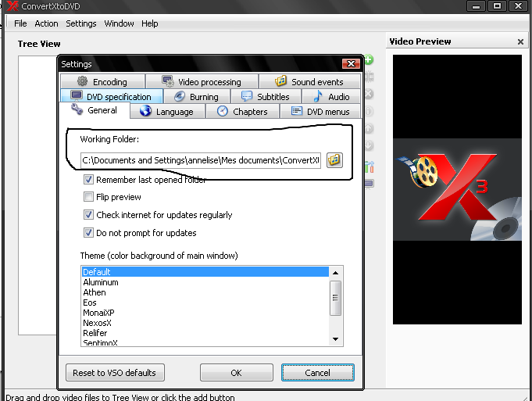Open the Encoding tab
Viewport: 532px width, 401px height.
point(103,82)
